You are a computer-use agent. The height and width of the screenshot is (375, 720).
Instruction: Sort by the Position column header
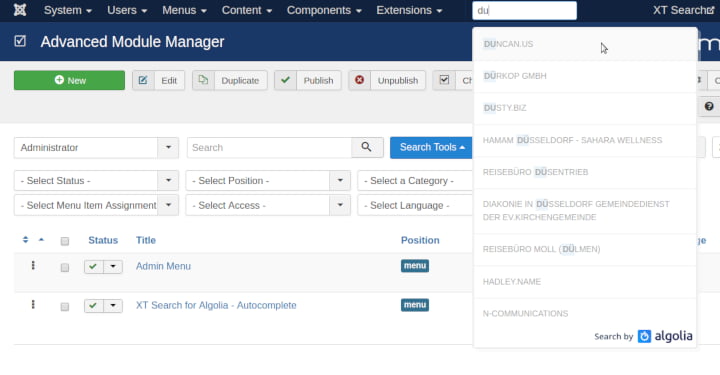[x=420, y=240]
